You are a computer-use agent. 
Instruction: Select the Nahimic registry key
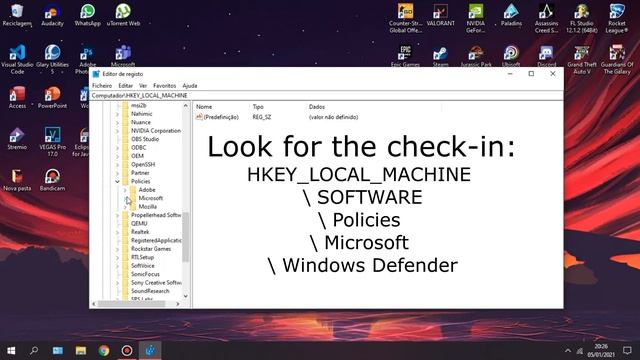141,114
